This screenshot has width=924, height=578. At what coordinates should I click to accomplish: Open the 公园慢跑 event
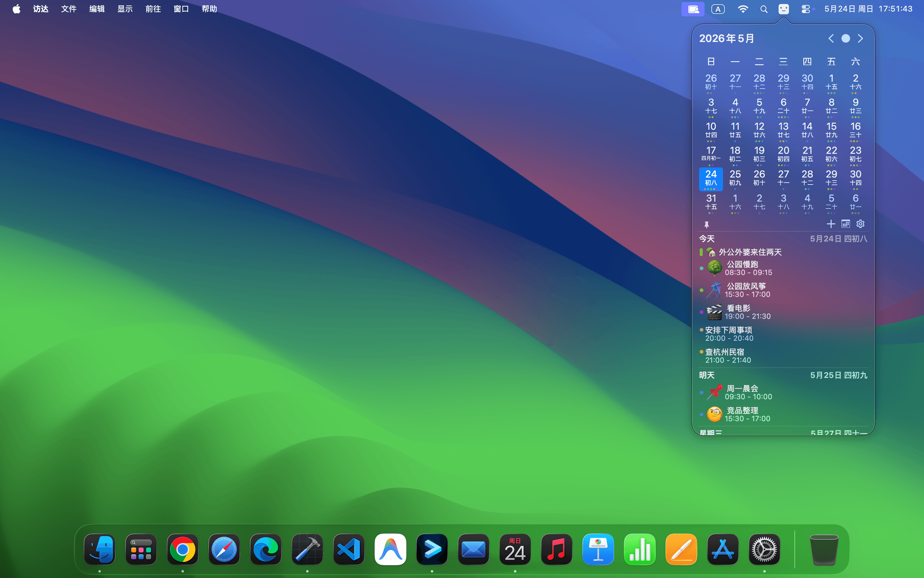783,268
